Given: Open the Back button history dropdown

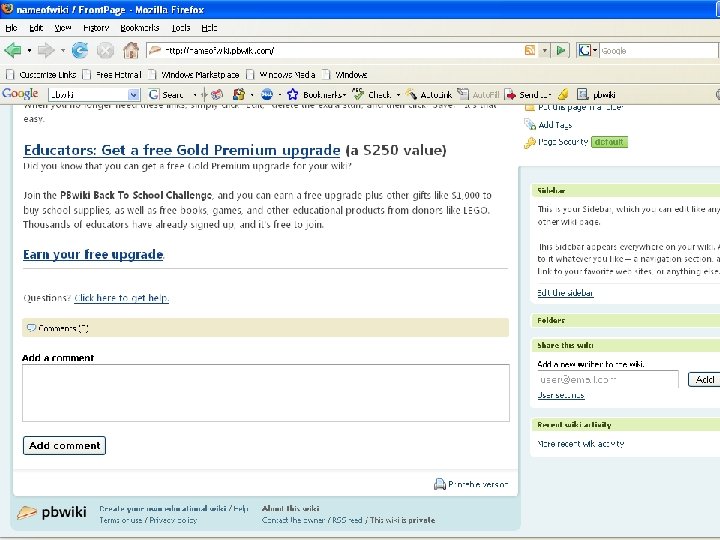Looking at the screenshot, I should coord(29,51).
